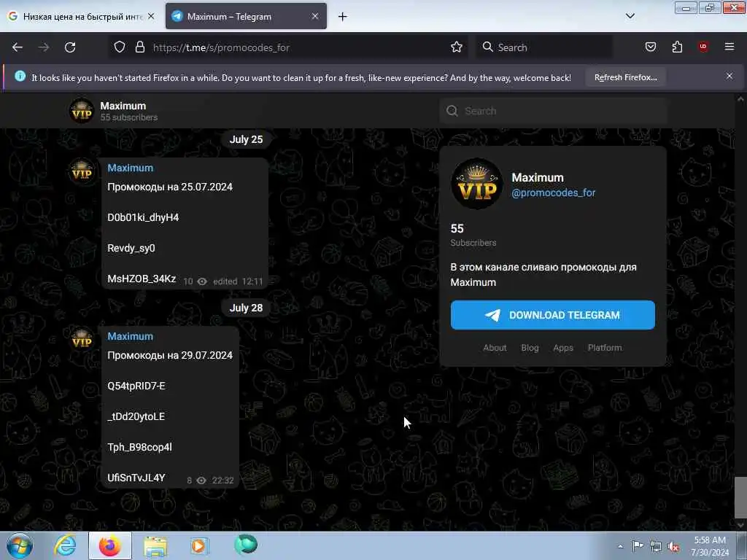Open Windows Media Player from taskbar
This screenshot has width=747, height=560.
(200, 545)
